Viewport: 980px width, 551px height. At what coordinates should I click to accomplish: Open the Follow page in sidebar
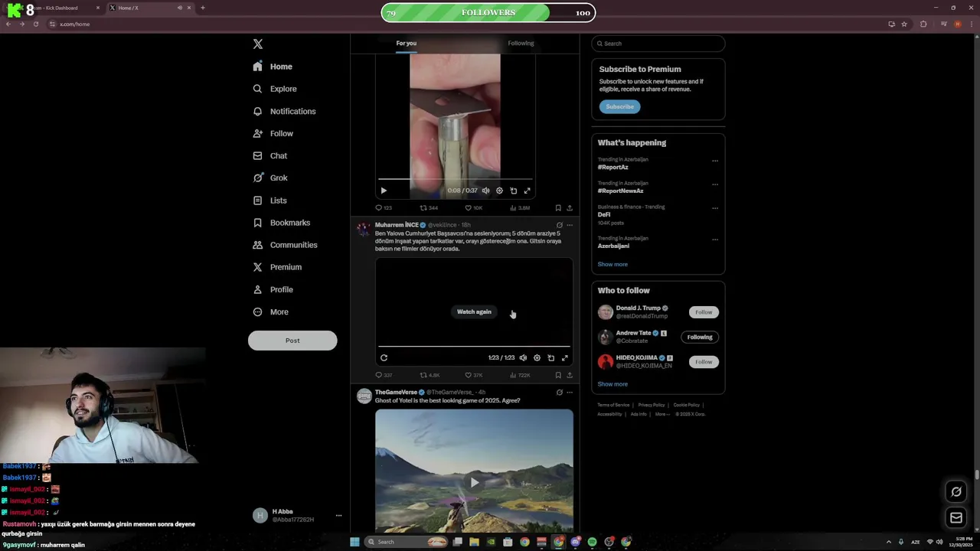coord(273,133)
